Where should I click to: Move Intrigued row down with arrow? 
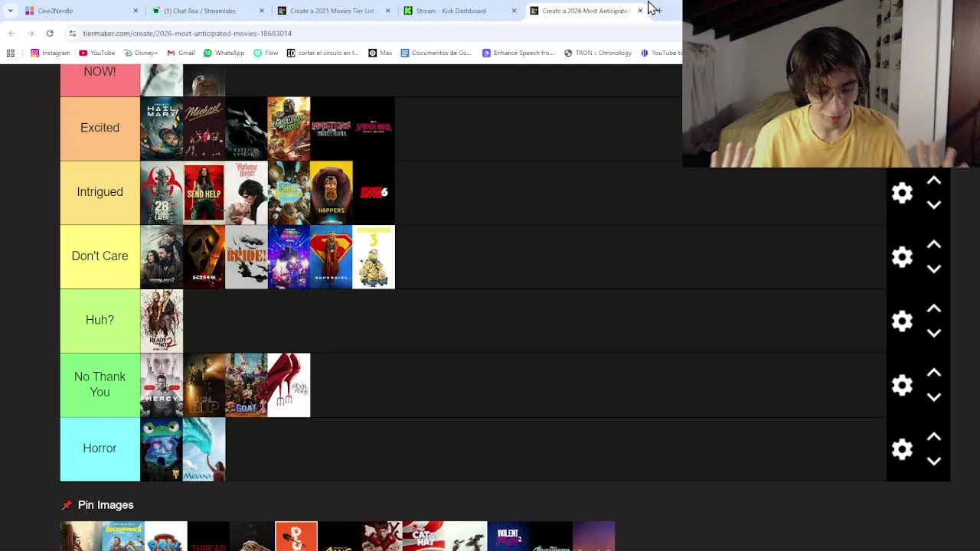[x=934, y=204]
